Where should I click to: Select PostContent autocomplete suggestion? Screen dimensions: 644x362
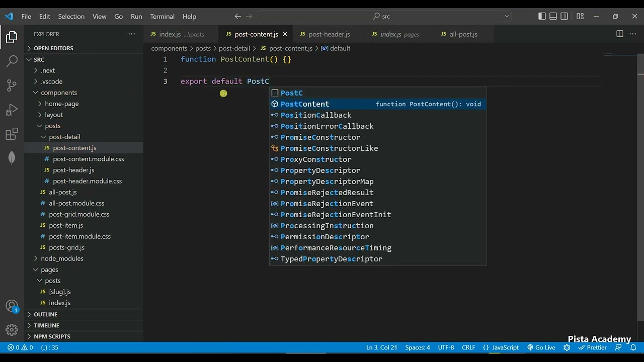(378, 104)
